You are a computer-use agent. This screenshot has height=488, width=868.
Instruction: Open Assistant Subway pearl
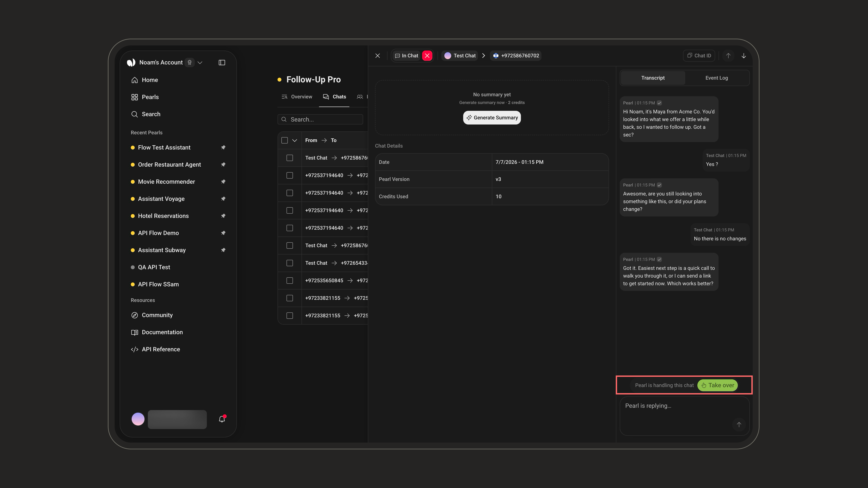[x=162, y=250]
